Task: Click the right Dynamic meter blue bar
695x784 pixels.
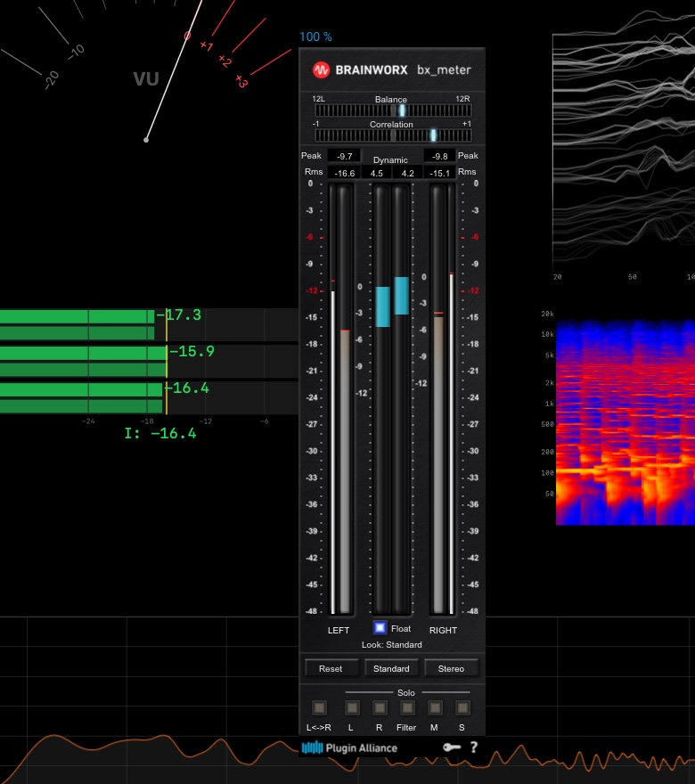Action: click(401, 296)
